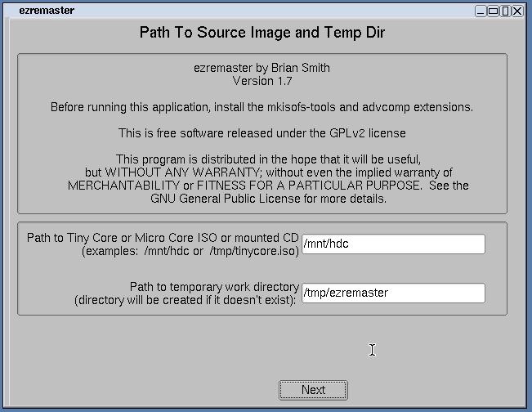532x412 pixels.
Task: Click the ezremaster title bar text
Action: coord(46,11)
